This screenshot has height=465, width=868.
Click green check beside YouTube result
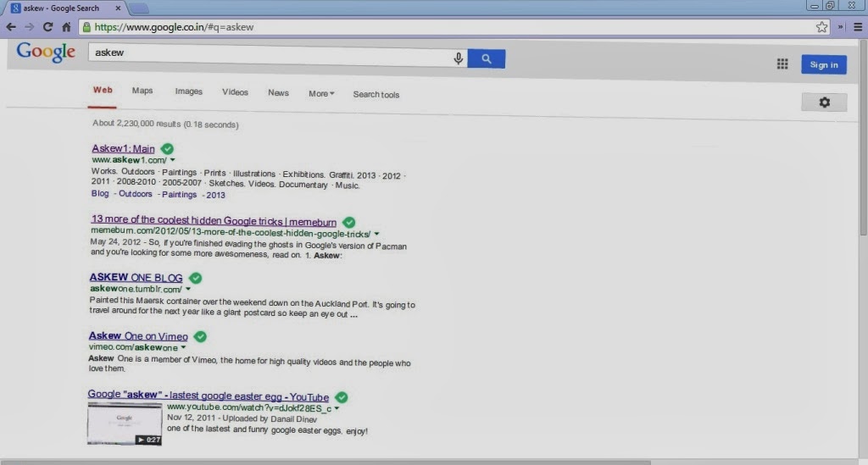click(x=342, y=397)
